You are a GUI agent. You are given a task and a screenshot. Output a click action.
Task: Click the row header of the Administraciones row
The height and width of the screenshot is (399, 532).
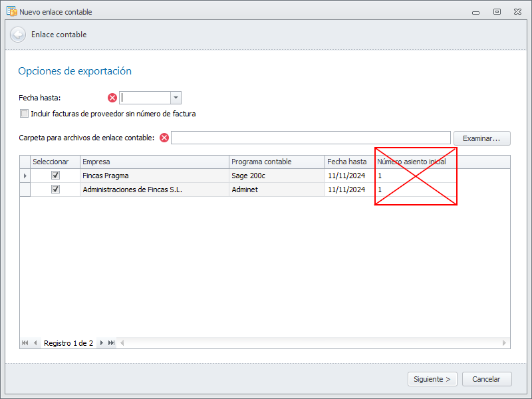click(25, 190)
